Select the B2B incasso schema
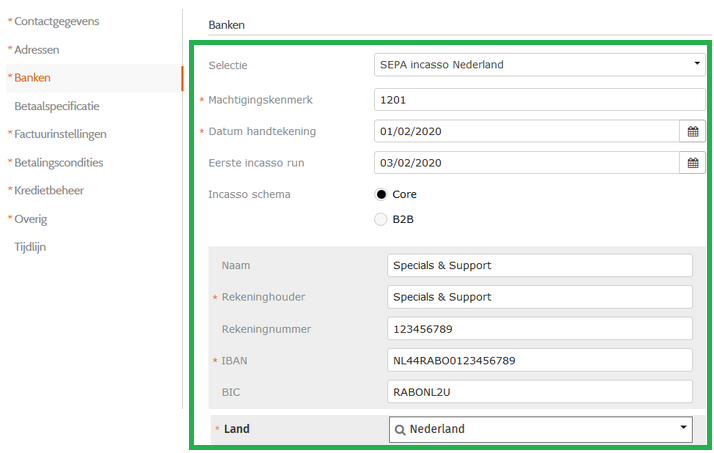 pyautogui.click(x=381, y=219)
